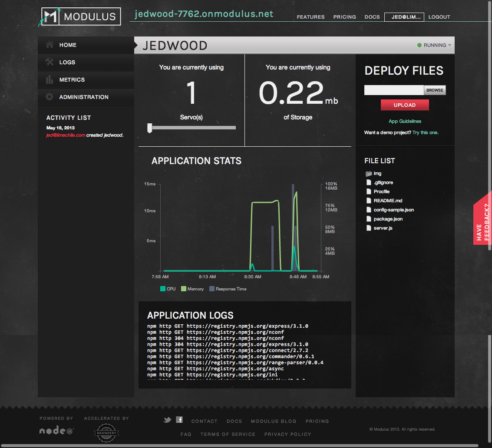Open the FEATURES menu item

click(x=310, y=17)
